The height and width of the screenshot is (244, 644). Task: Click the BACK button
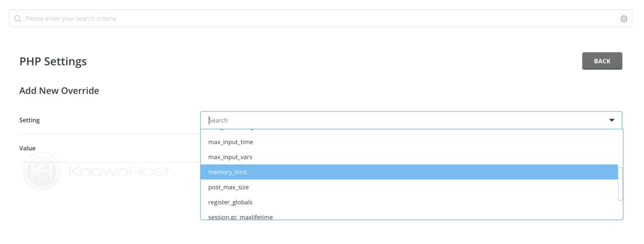click(x=602, y=61)
